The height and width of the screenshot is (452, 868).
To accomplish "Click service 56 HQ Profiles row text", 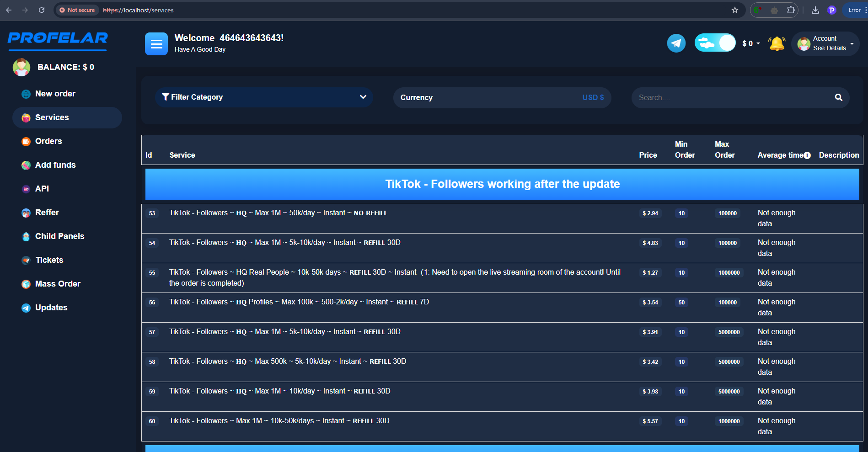I will point(299,302).
